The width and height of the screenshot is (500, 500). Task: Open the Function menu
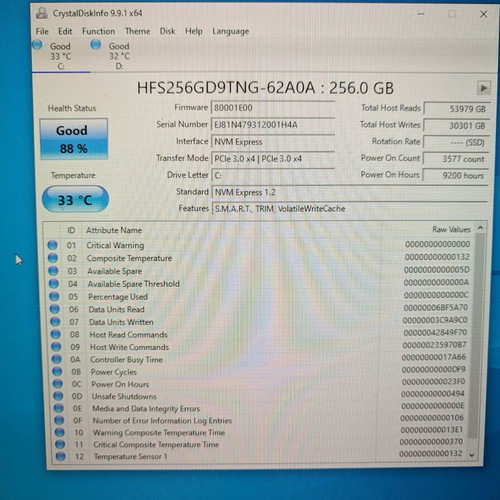[x=98, y=31]
